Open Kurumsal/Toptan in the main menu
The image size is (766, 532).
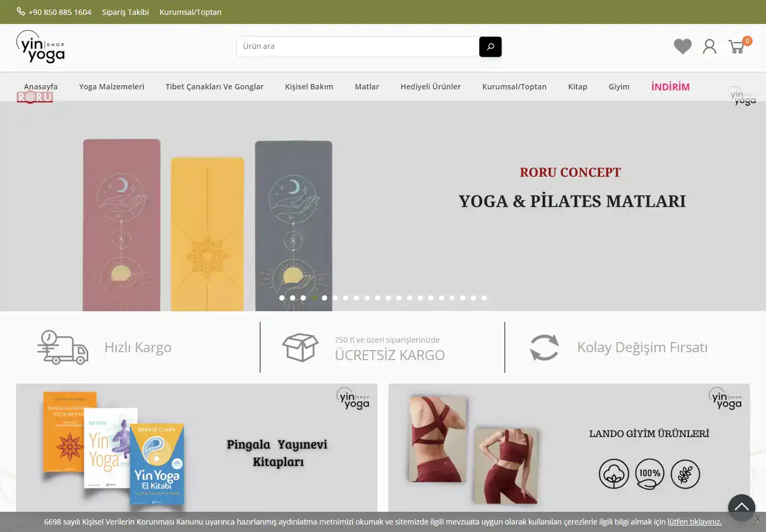pos(514,87)
